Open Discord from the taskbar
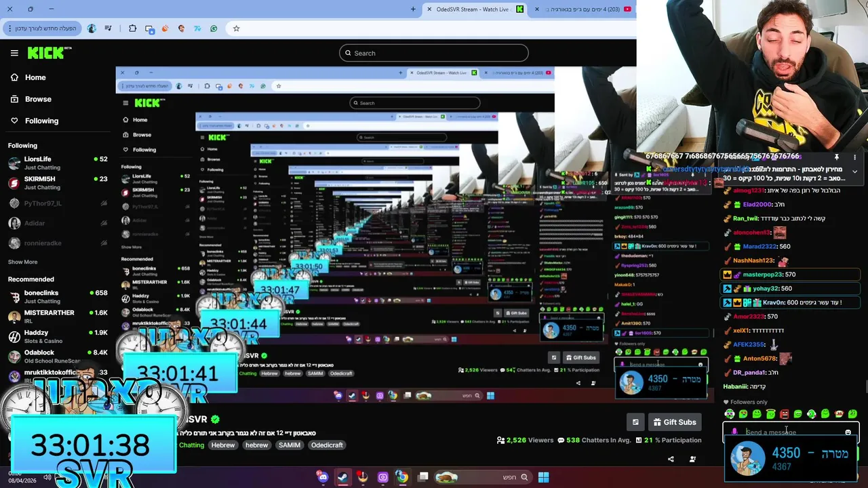The width and height of the screenshot is (868, 488). coord(323,477)
